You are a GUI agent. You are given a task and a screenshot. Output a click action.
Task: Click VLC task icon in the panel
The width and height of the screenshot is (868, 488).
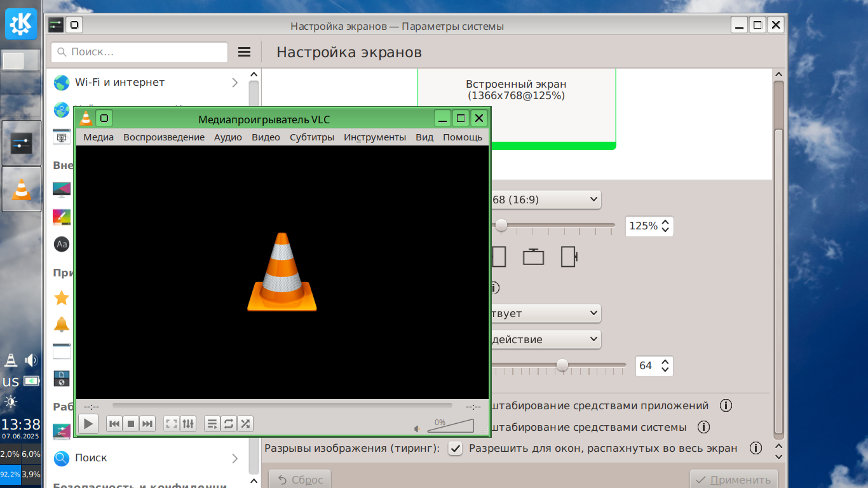[22, 189]
